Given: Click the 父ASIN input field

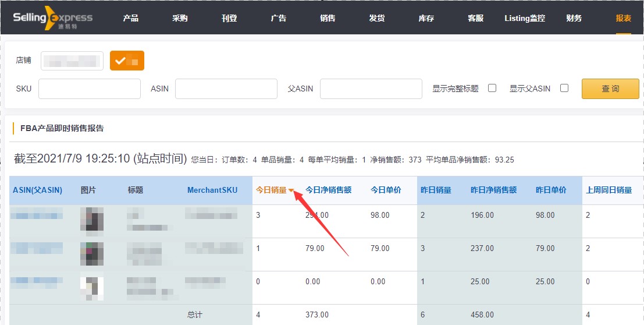Looking at the screenshot, I should 371,89.
